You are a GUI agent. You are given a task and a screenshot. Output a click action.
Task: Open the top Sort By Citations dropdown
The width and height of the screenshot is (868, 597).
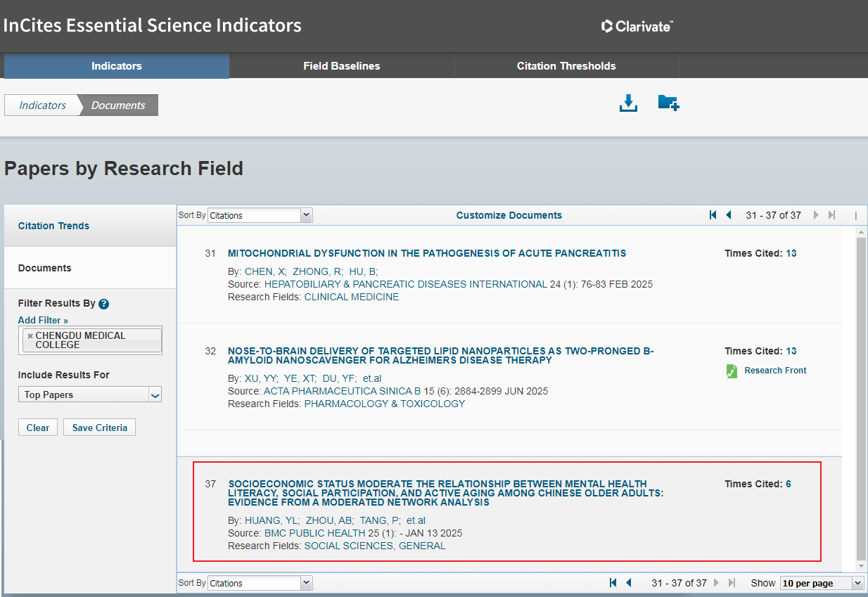pyautogui.click(x=260, y=215)
